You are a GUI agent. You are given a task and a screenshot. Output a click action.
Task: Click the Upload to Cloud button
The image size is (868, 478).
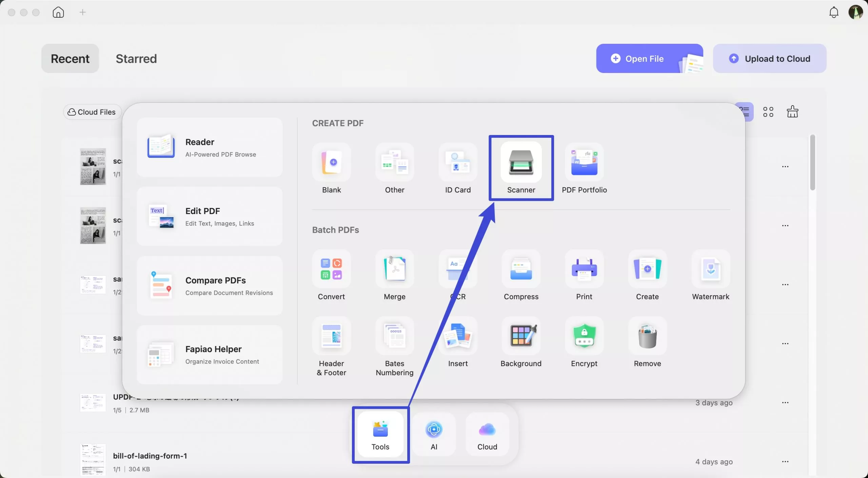pos(770,58)
